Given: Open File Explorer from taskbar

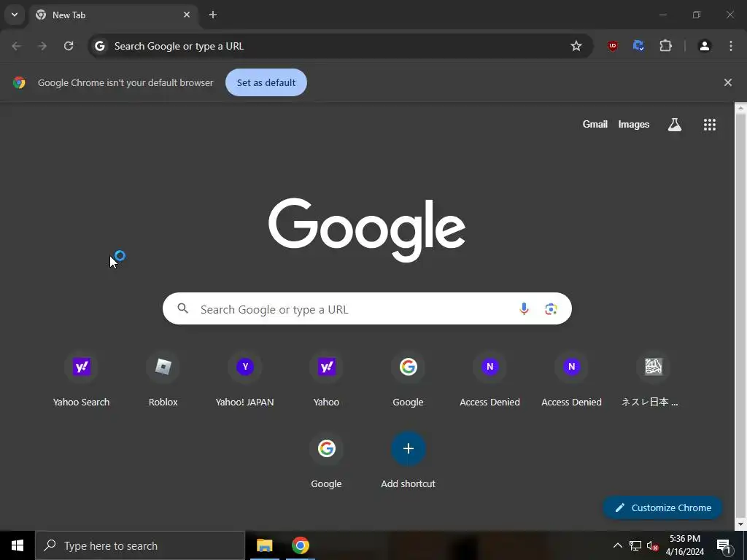Looking at the screenshot, I should click(264, 545).
